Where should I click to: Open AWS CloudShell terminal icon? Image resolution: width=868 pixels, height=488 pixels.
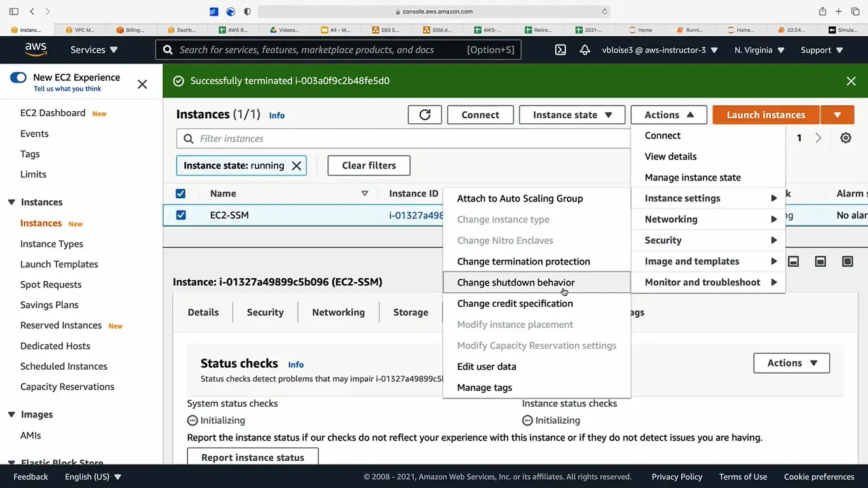[x=560, y=50]
